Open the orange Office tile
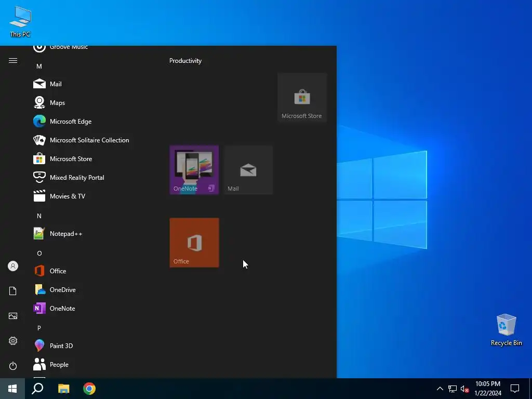This screenshot has width=532, height=399. pyautogui.click(x=194, y=243)
